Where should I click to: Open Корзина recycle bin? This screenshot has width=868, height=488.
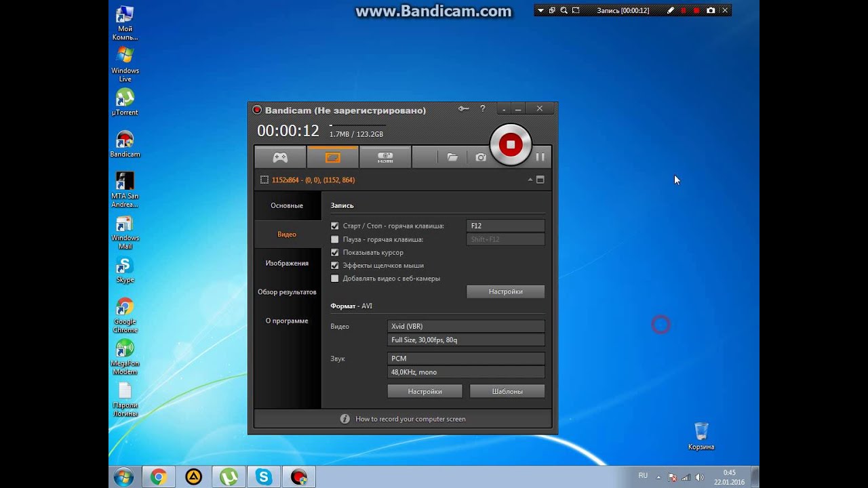pyautogui.click(x=701, y=436)
